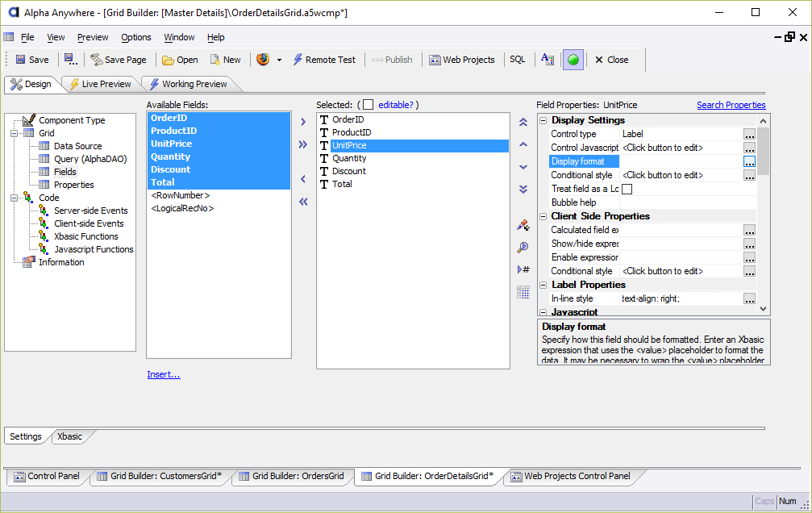Run Remote Test
Screen dimensions: 812x513
pos(324,60)
